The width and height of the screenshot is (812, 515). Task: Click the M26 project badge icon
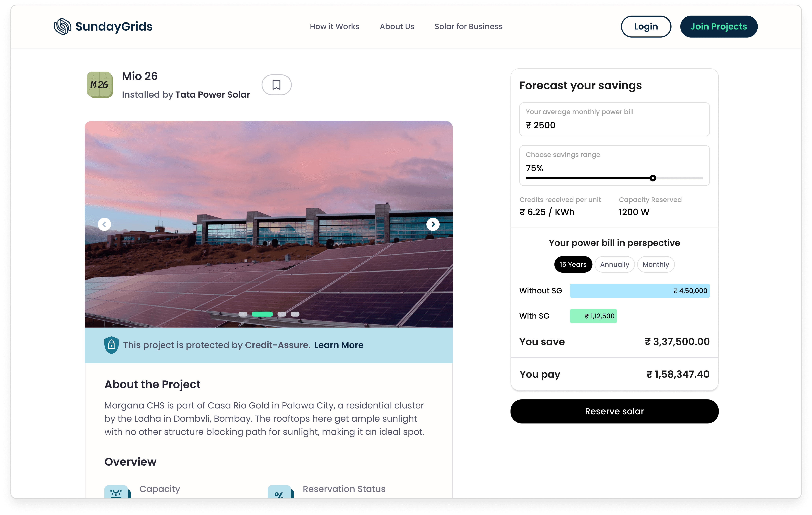tap(100, 85)
